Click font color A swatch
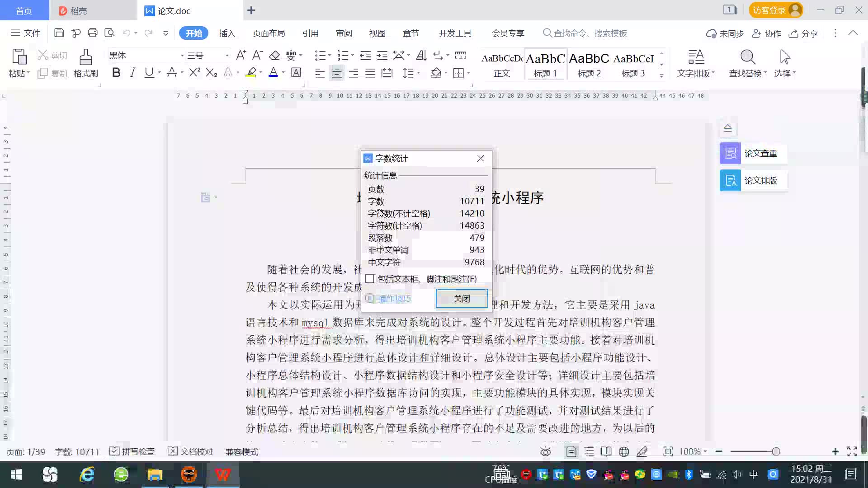 274,72
